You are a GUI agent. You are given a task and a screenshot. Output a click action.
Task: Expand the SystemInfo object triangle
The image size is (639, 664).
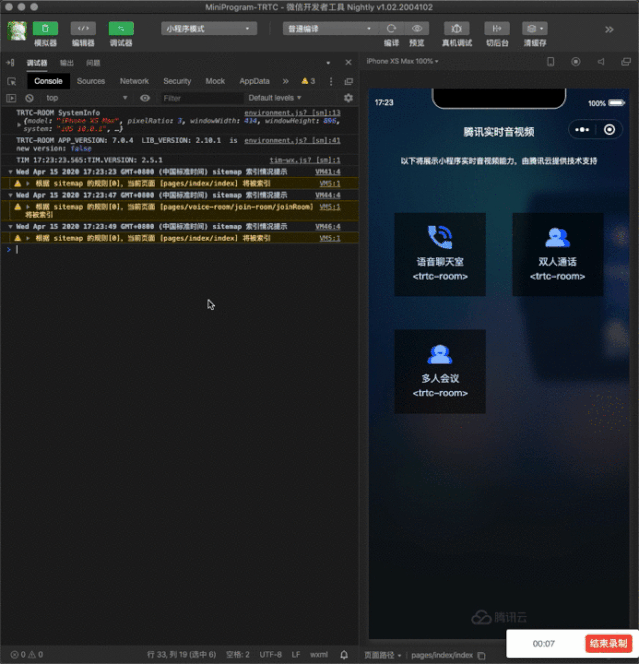pyautogui.click(x=19, y=125)
